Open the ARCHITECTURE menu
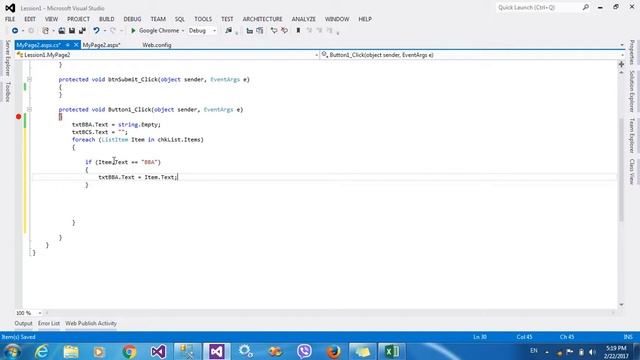 pyautogui.click(x=262, y=19)
